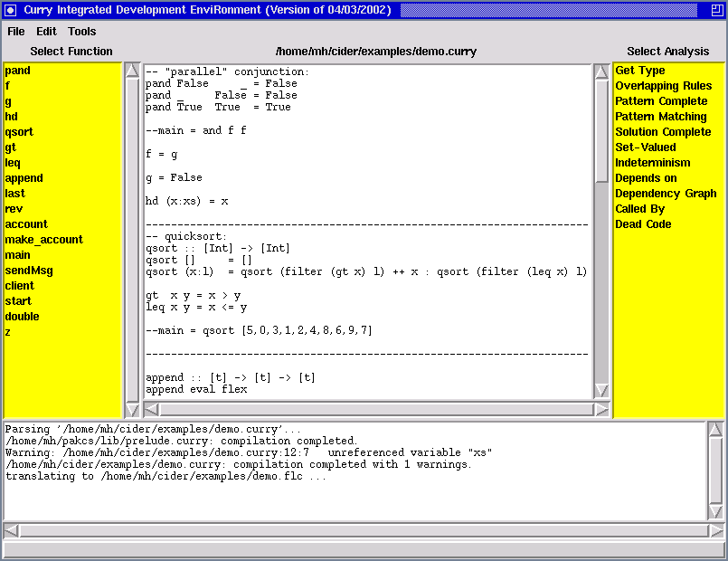Image resolution: width=728 pixels, height=561 pixels.
Task: Select function append in list
Action: pyautogui.click(x=24, y=178)
